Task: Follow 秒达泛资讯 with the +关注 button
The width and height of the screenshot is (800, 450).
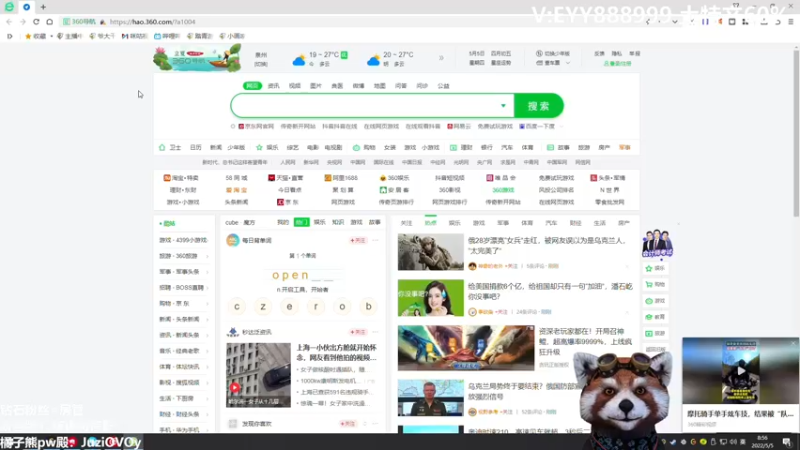Action: 358,332
